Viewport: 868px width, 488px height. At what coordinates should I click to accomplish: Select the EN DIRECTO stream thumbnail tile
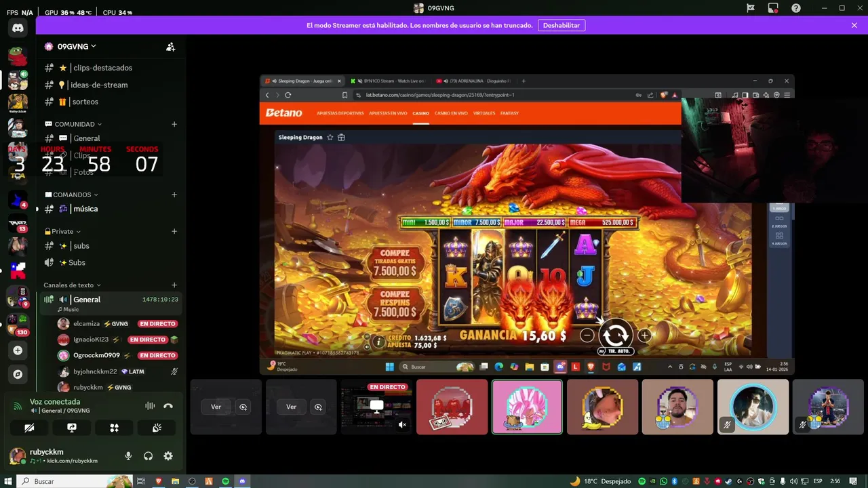coord(376,407)
